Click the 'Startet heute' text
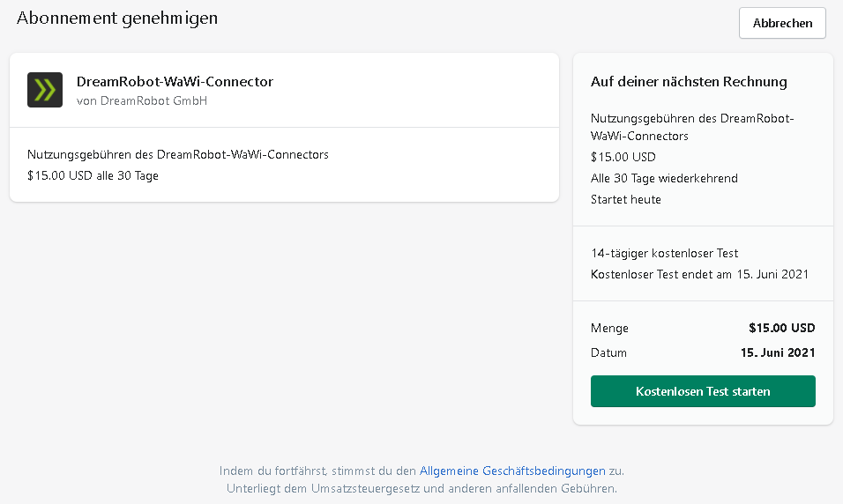843x504 pixels. pyautogui.click(x=626, y=199)
